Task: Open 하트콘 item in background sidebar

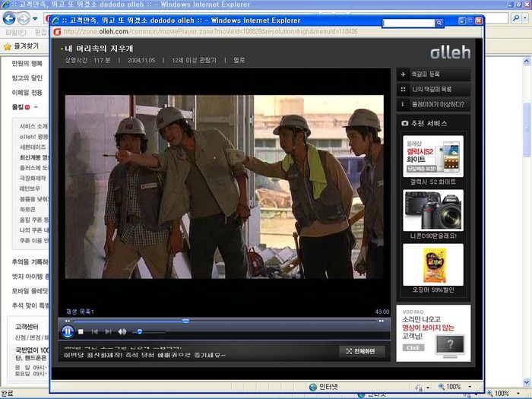Action: (x=27, y=209)
